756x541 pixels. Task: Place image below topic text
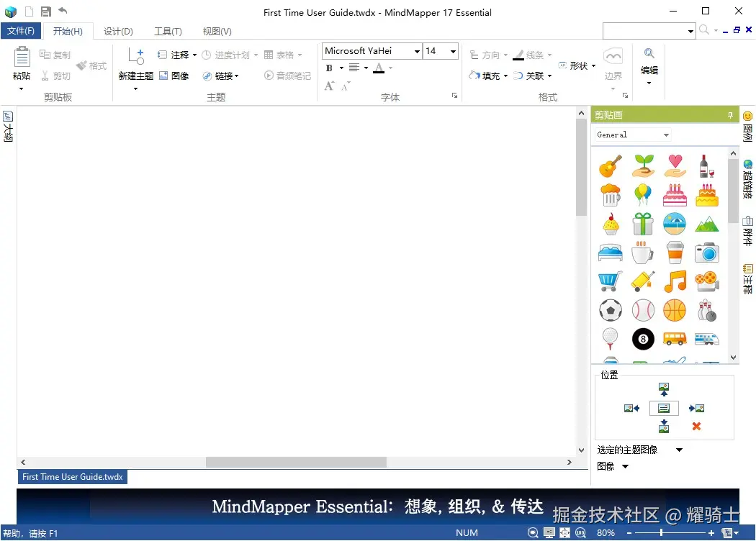[x=664, y=427]
